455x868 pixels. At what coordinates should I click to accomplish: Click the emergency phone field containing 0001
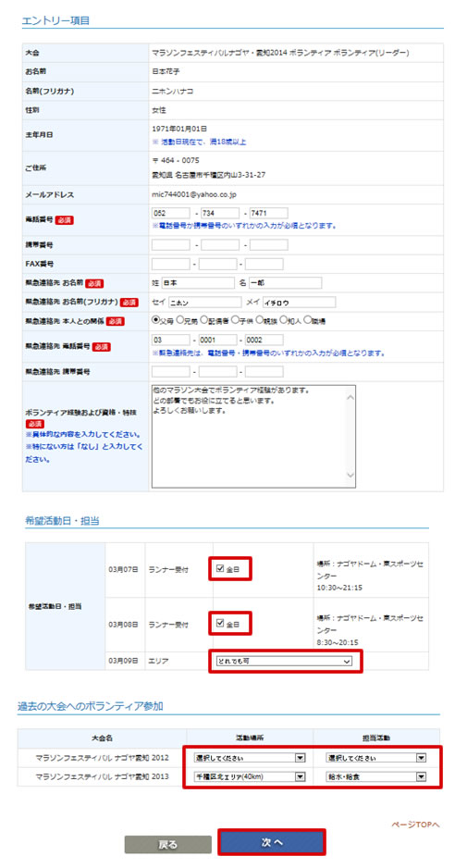click(x=217, y=340)
